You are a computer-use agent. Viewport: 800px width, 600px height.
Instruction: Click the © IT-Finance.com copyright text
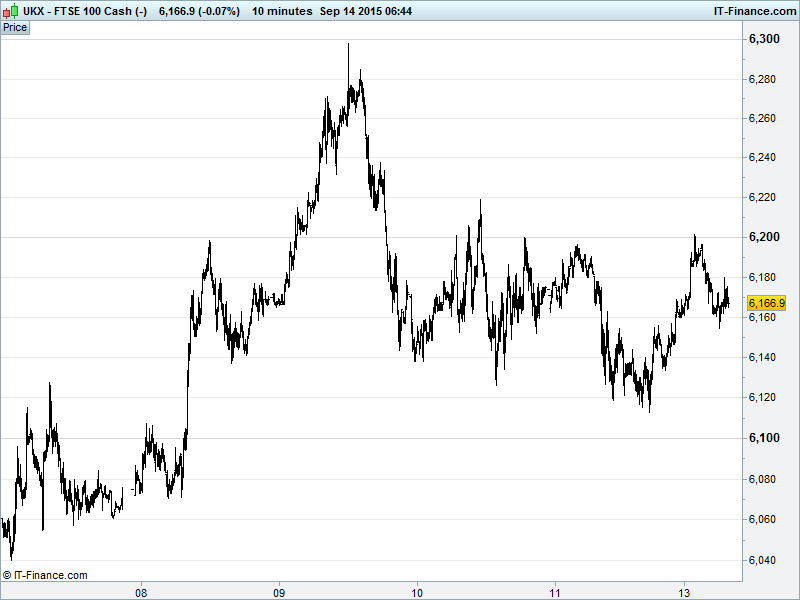pos(45,575)
